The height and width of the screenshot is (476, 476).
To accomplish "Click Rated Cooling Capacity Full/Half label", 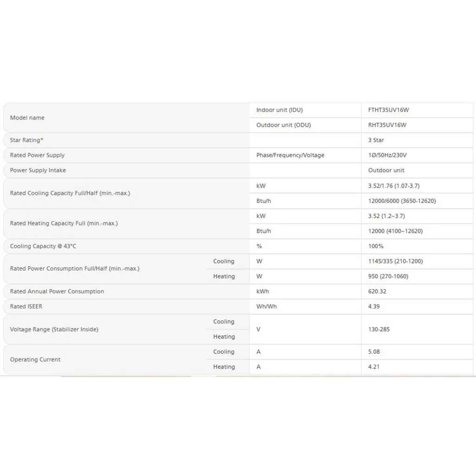I will (x=70, y=193).
